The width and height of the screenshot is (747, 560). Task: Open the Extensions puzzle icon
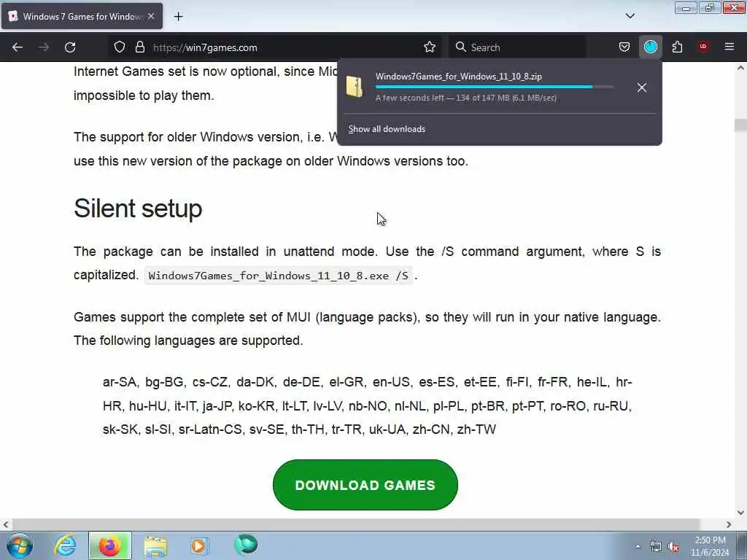click(x=677, y=47)
